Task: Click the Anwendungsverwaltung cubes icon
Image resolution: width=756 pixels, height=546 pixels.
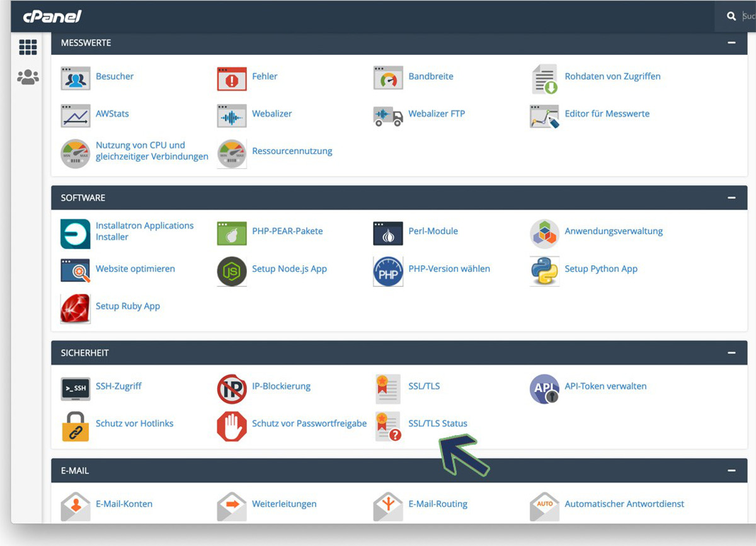Action: 544,234
